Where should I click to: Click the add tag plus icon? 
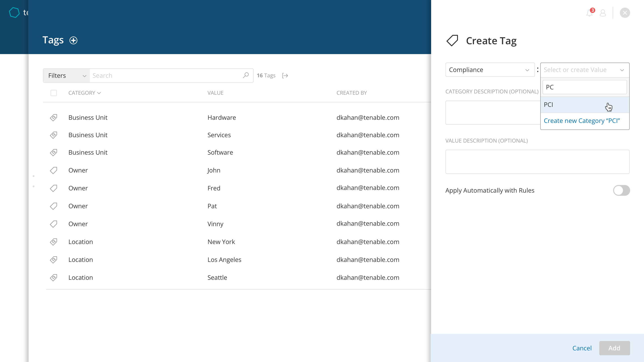73,40
